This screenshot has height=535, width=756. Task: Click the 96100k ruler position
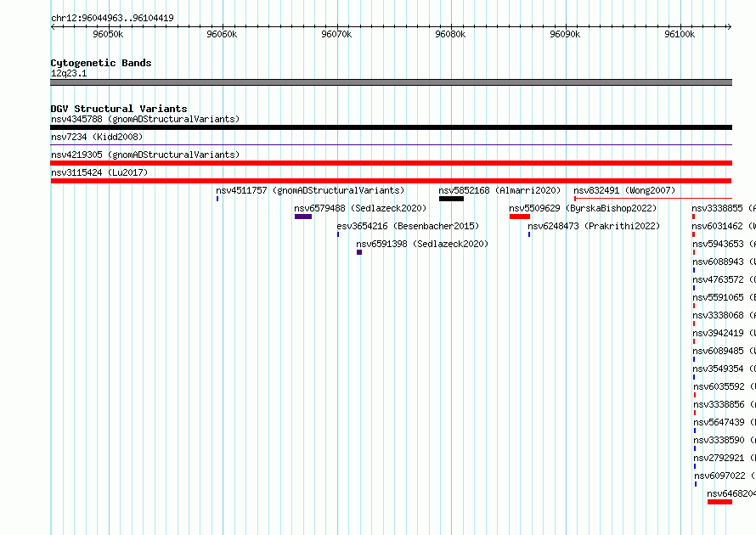(680, 34)
